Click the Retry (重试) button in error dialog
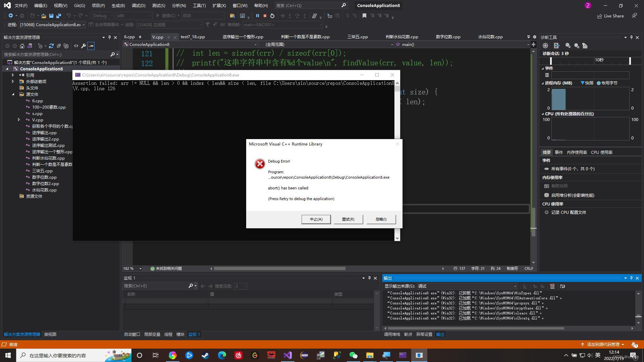This screenshot has height=362, width=644. tap(348, 219)
